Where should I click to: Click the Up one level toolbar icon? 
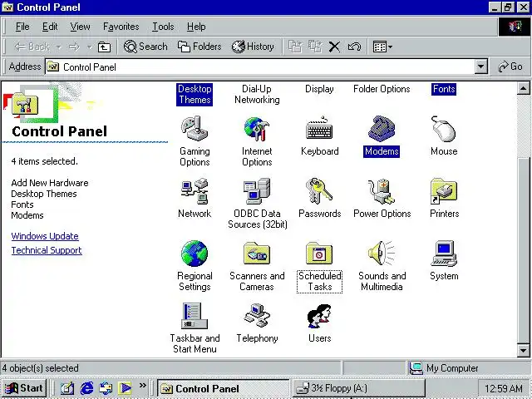point(104,47)
